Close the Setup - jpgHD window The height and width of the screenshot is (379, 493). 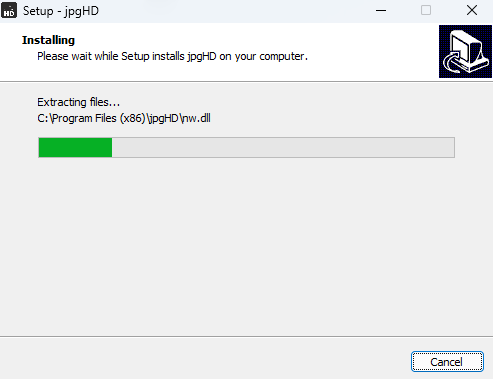(x=472, y=11)
